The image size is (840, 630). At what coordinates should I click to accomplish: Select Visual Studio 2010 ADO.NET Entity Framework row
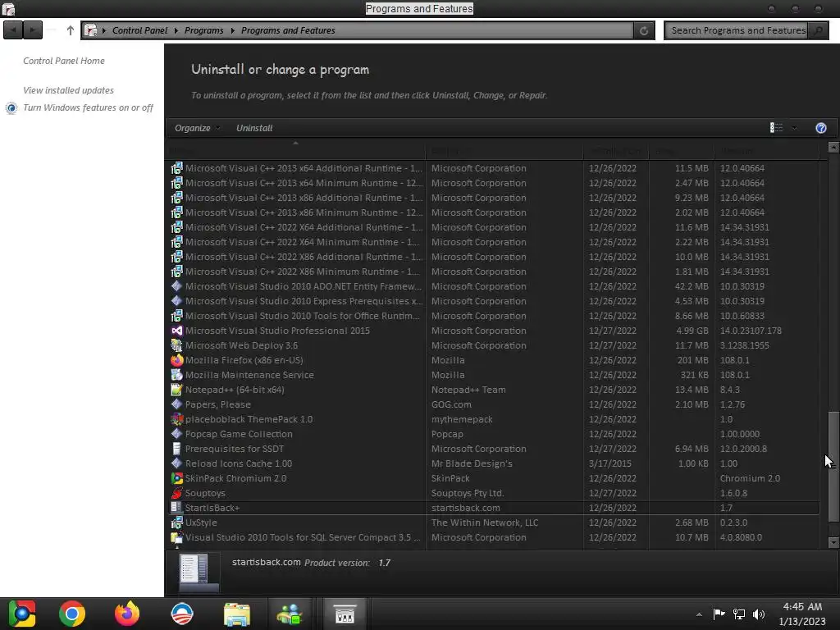point(495,286)
